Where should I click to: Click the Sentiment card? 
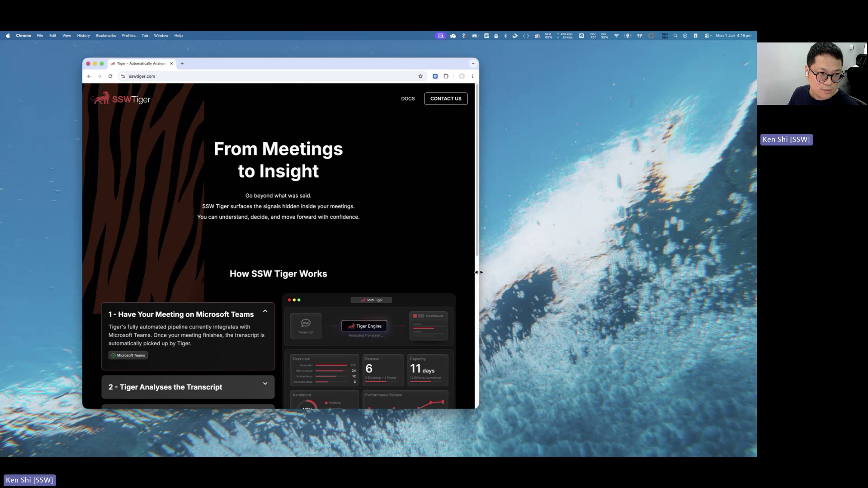324,400
